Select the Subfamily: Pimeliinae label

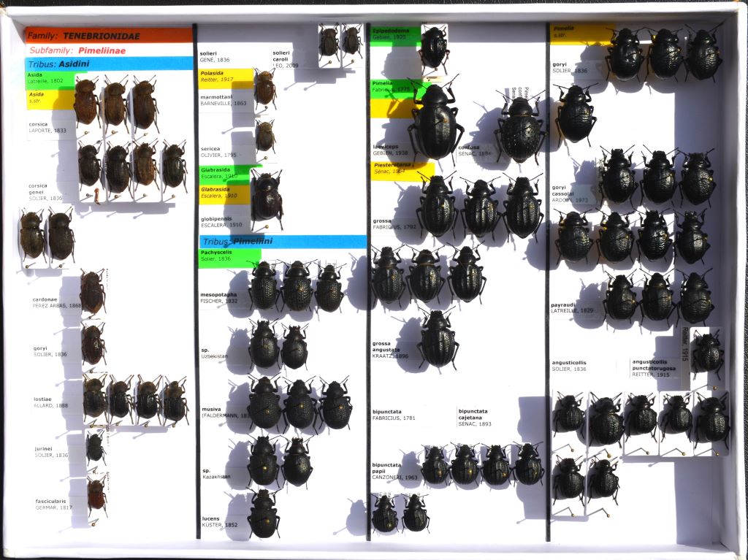coord(108,50)
